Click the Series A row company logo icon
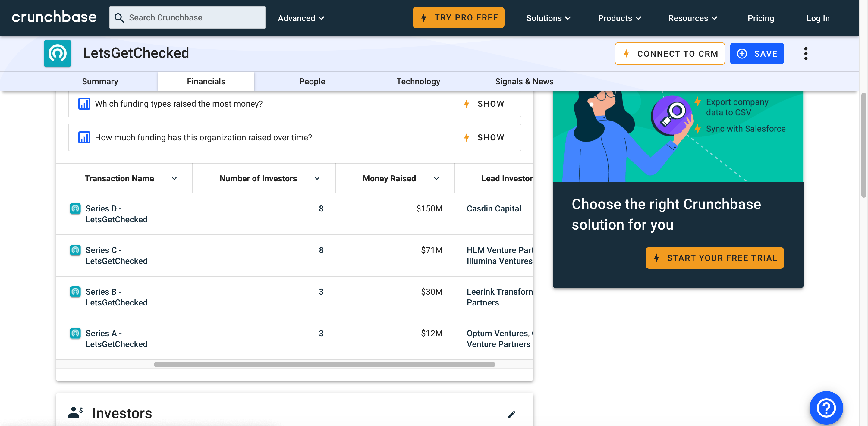The image size is (868, 426). (75, 333)
